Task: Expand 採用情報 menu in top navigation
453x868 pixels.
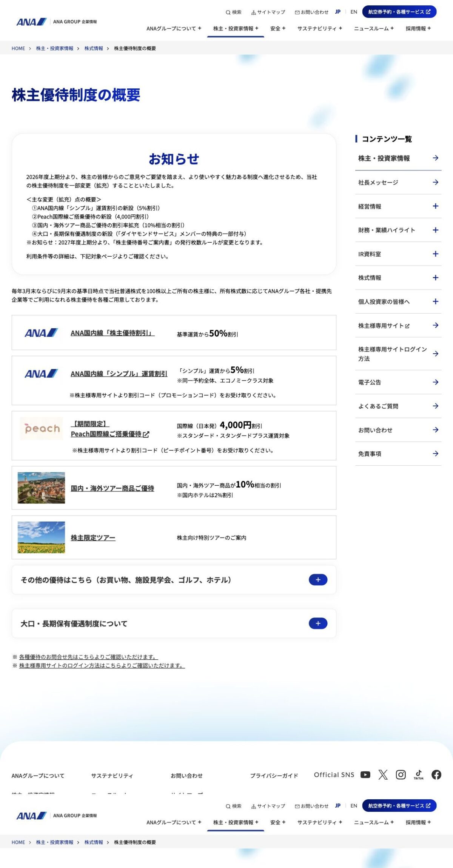Action: 418,28
